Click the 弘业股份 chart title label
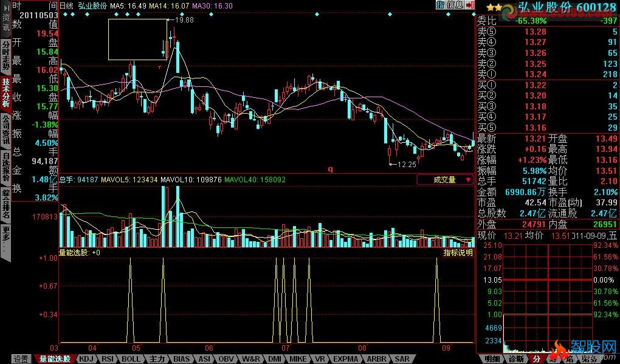This screenshot has width=620, height=364. (x=92, y=5)
